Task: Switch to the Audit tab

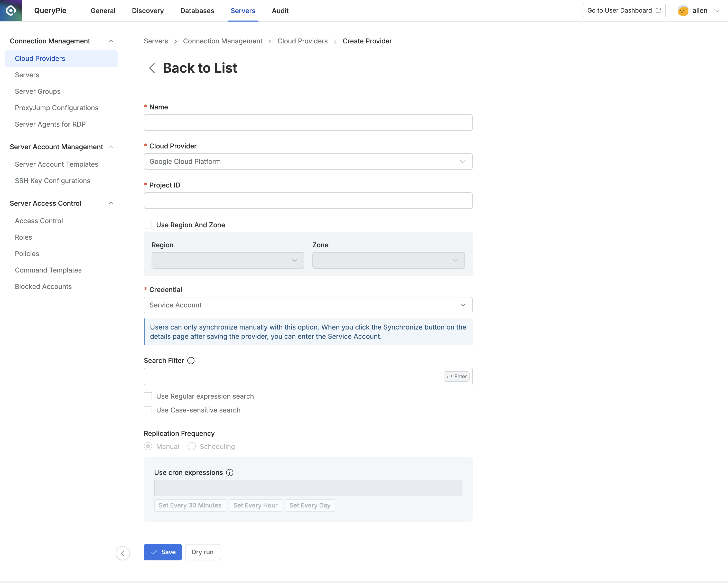Action: 280,11
